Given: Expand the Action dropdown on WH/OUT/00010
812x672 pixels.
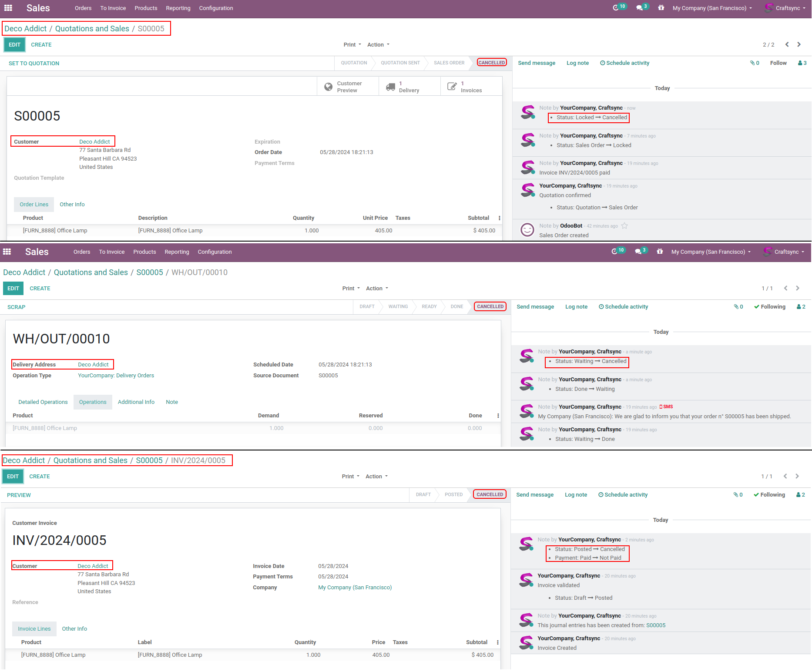Looking at the screenshot, I should point(377,289).
